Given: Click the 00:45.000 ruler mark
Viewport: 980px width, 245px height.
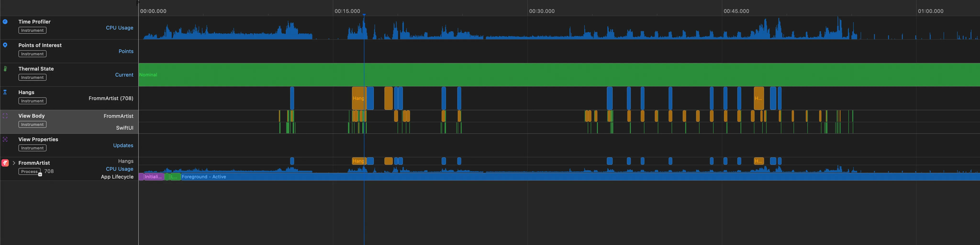Looking at the screenshot, I should pyautogui.click(x=736, y=11).
